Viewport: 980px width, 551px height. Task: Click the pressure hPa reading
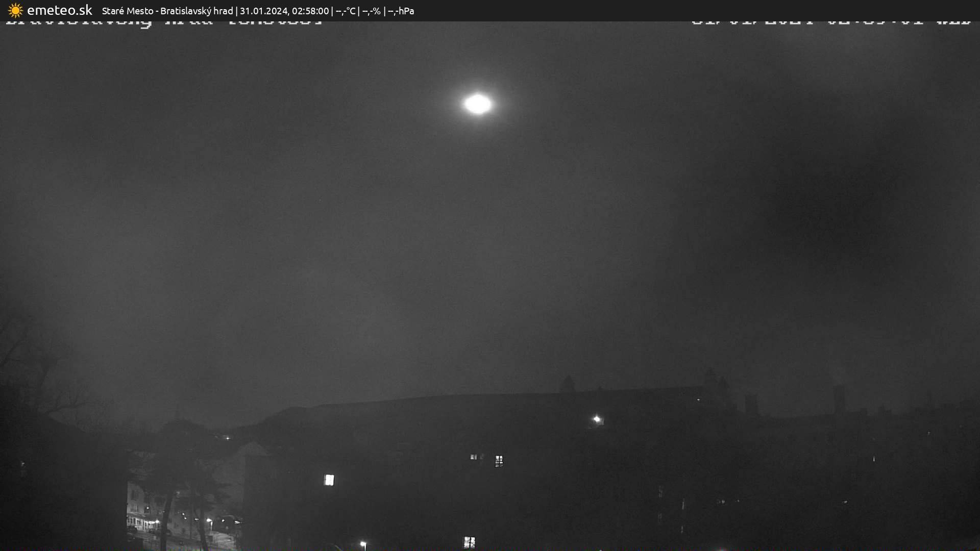[401, 11]
